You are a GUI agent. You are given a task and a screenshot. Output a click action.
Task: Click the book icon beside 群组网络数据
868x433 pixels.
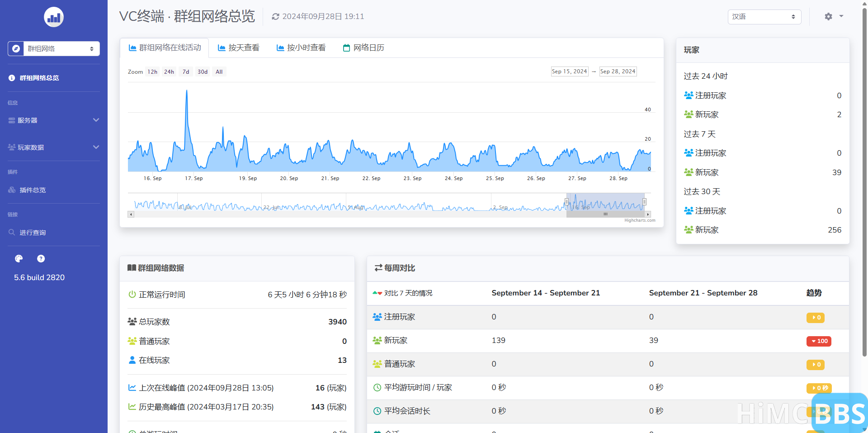(x=132, y=268)
